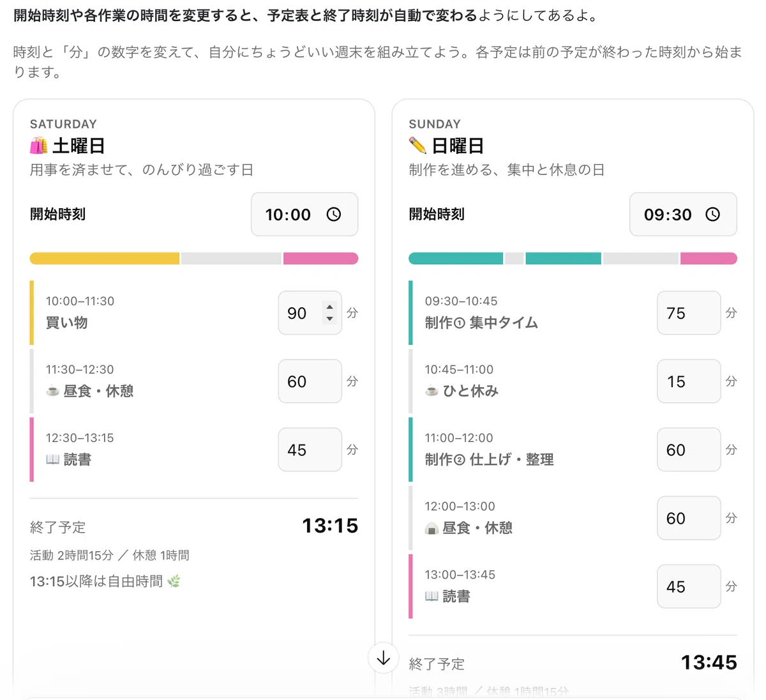Image resolution: width=766 pixels, height=700 pixels.
Task: Focus Saturday 読書 duration field 45
Action: coord(310,450)
